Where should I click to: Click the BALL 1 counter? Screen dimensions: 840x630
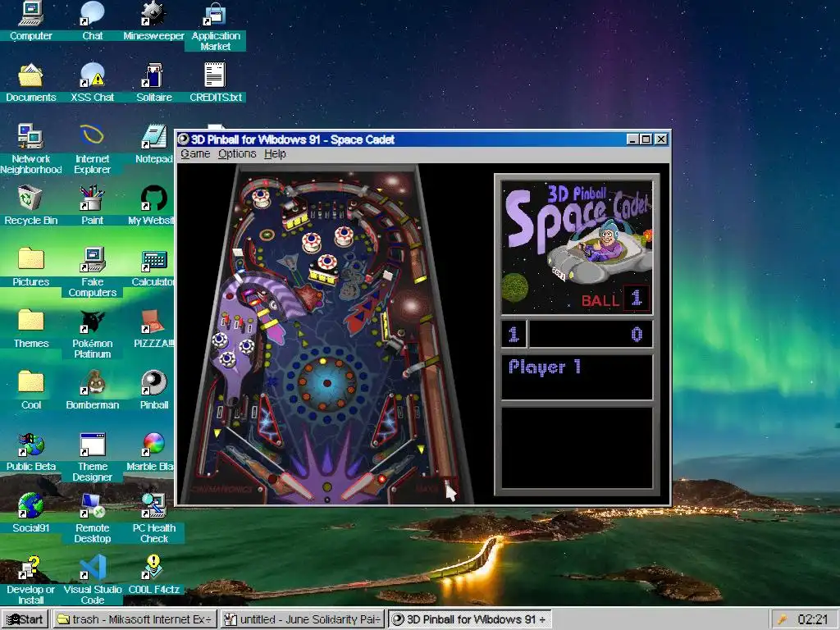pyautogui.click(x=615, y=299)
